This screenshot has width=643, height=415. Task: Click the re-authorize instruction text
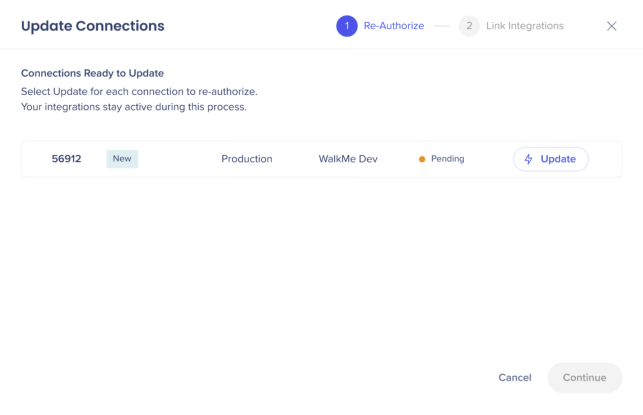point(139,91)
